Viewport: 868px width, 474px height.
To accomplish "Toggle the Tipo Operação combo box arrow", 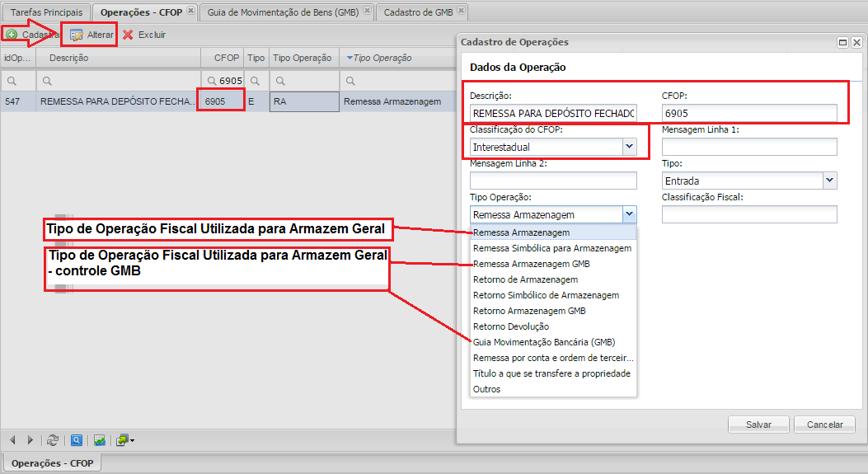I will tap(630, 214).
